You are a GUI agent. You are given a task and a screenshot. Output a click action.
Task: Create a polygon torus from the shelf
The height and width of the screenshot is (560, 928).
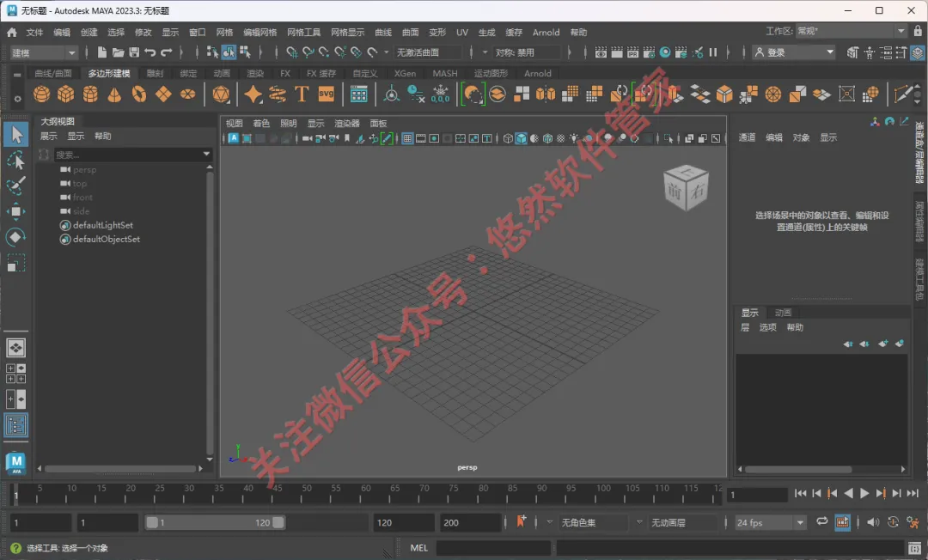click(x=139, y=94)
